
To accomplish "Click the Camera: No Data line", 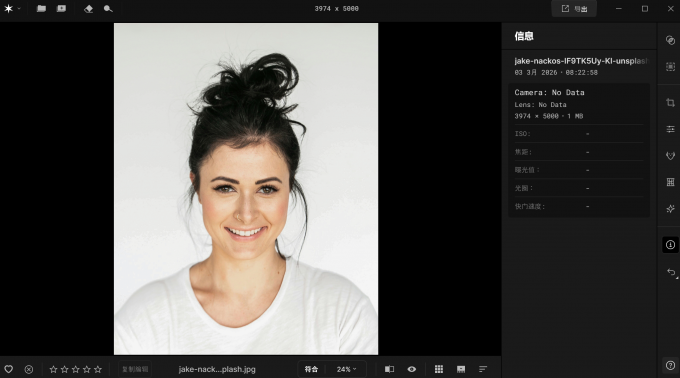I will (549, 92).
